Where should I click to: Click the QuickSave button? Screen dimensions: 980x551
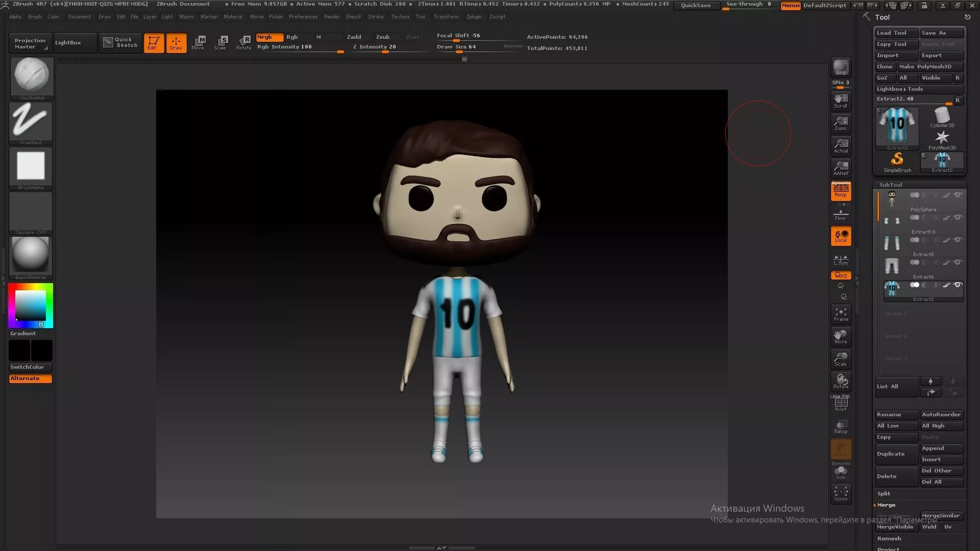tap(696, 5)
